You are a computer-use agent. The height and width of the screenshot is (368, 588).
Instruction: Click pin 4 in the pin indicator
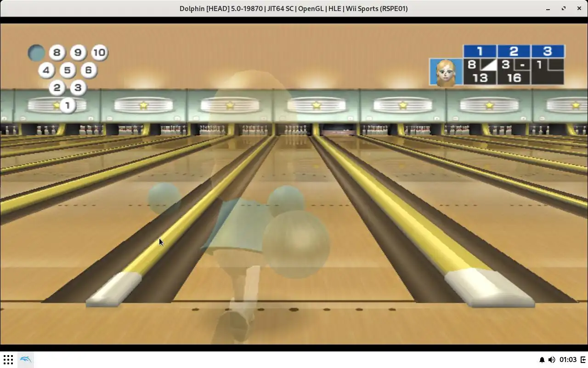click(46, 70)
